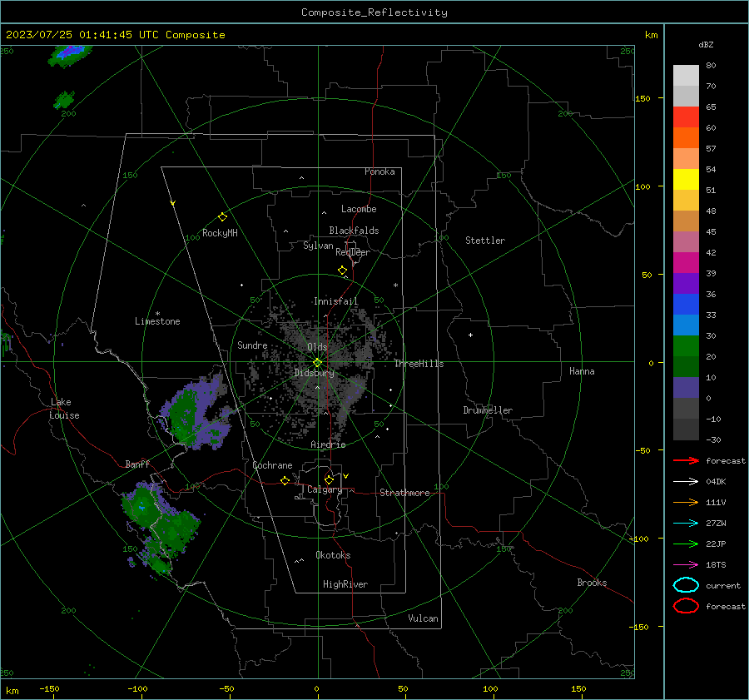Select the white 04DK arrow in legend
The image size is (749, 700).
point(686,482)
